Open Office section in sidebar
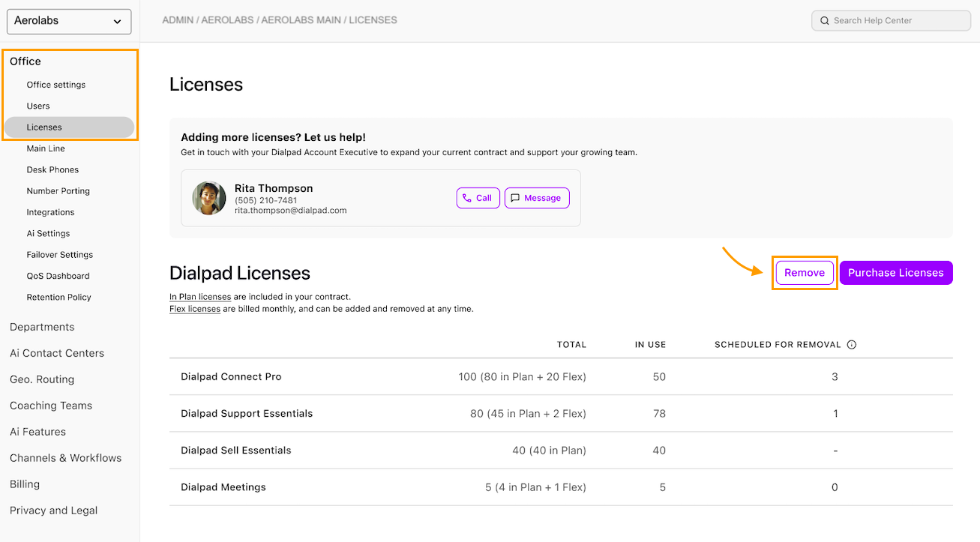This screenshot has width=980, height=542. pyautogui.click(x=25, y=61)
